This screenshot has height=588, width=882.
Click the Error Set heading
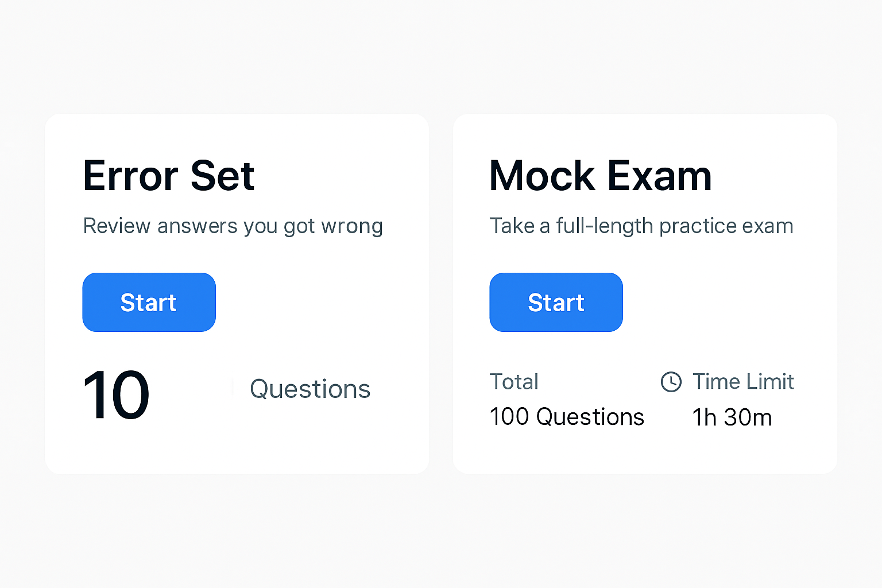168,176
